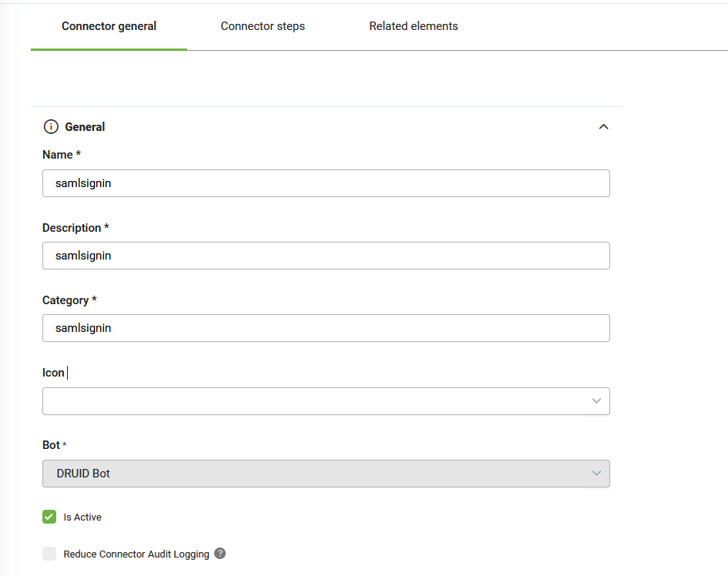Click the help icon beside Reduce Connector Audit Logging

[x=220, y=553]
